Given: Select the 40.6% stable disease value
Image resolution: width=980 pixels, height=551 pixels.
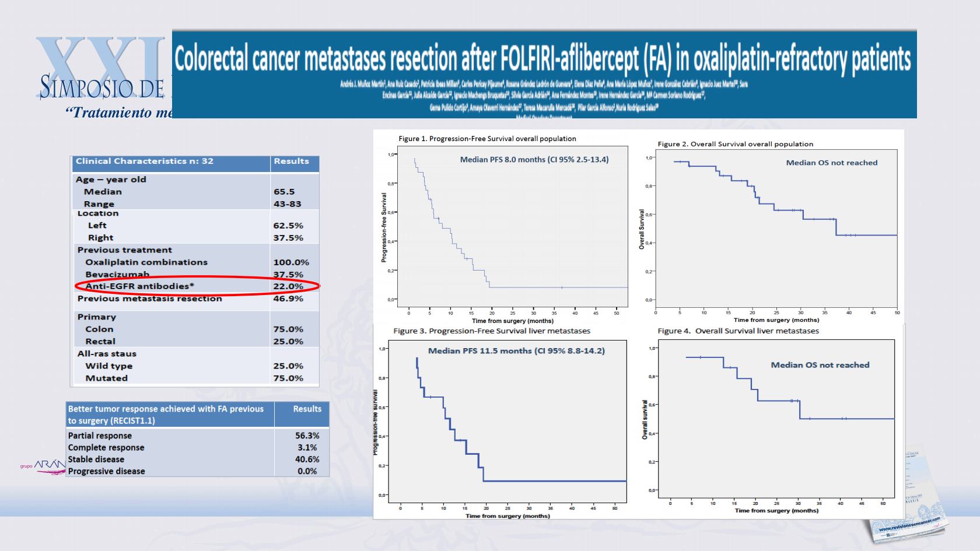Looking at the screenshot, I should [307, 459].
